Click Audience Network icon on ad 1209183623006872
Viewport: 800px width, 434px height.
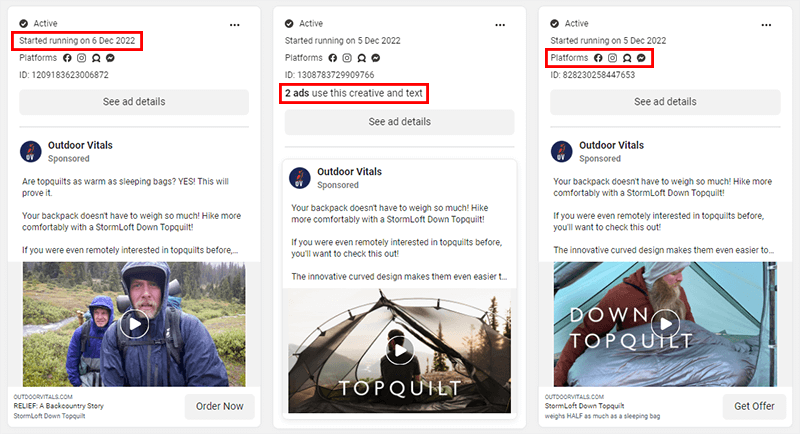[x=96, y=58]
